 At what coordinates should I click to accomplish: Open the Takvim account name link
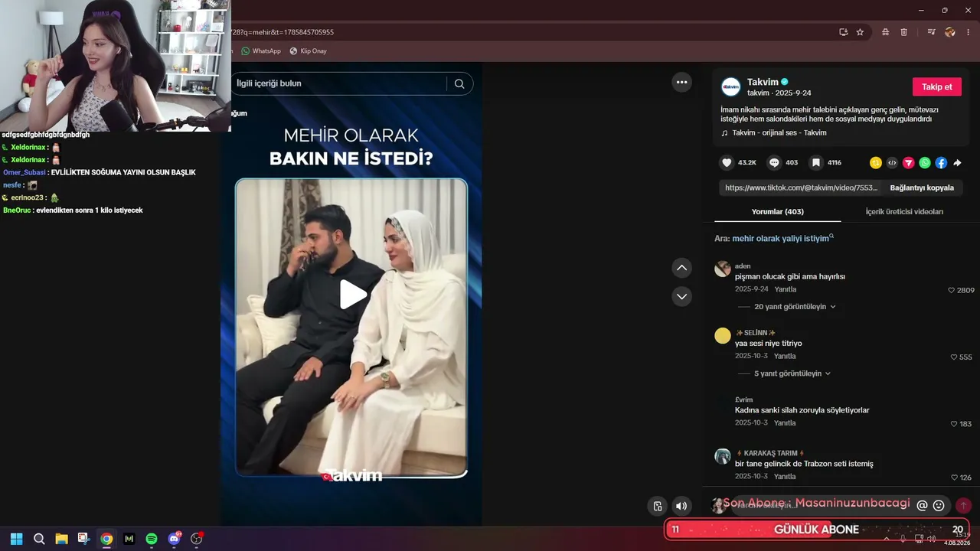(763, 82)
